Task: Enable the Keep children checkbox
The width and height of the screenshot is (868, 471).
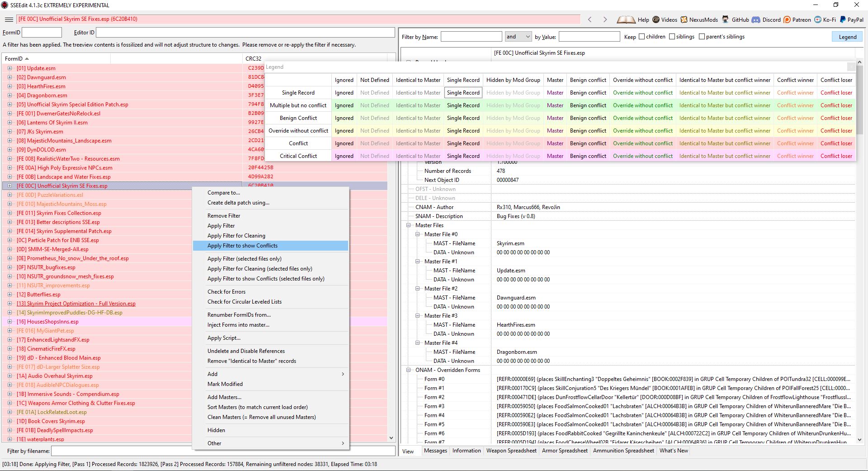Action: point(642,37)
